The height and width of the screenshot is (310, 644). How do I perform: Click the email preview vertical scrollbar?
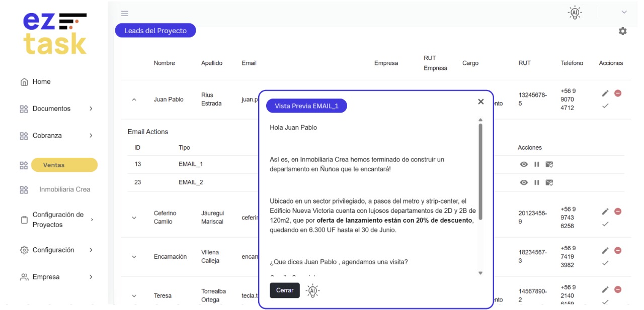coord(480,171)
